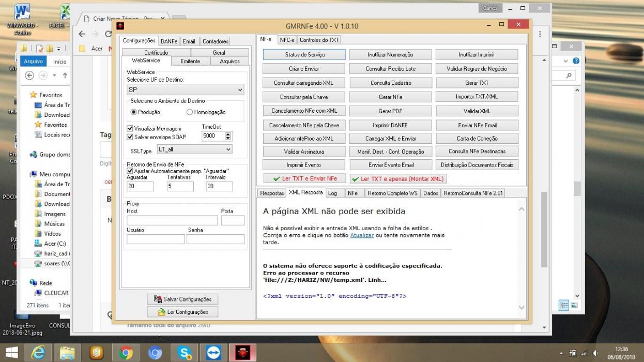Click the Ler TXT e Enviar NFe button

[x=304, y=178]
